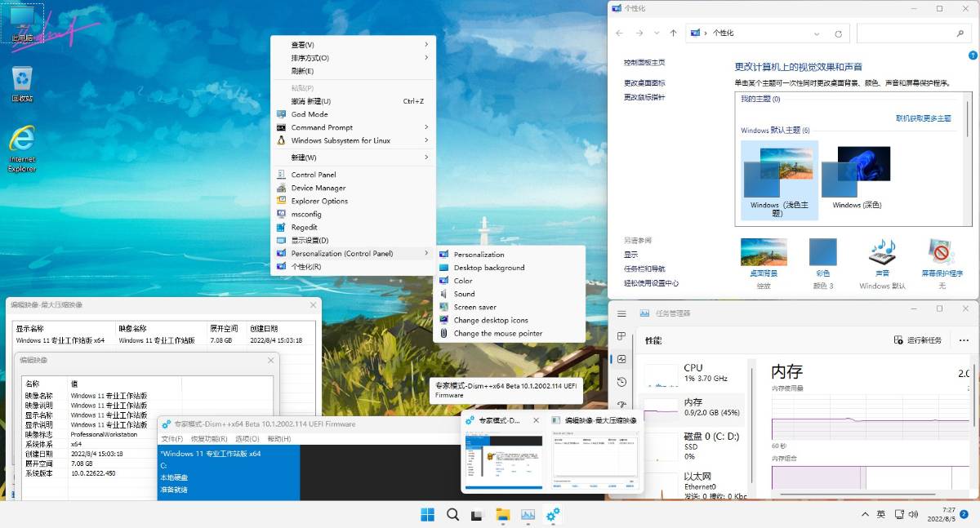980x528 pixels.
Task: Click Personalization help question mark icon
Action: (x=972, y=55)
